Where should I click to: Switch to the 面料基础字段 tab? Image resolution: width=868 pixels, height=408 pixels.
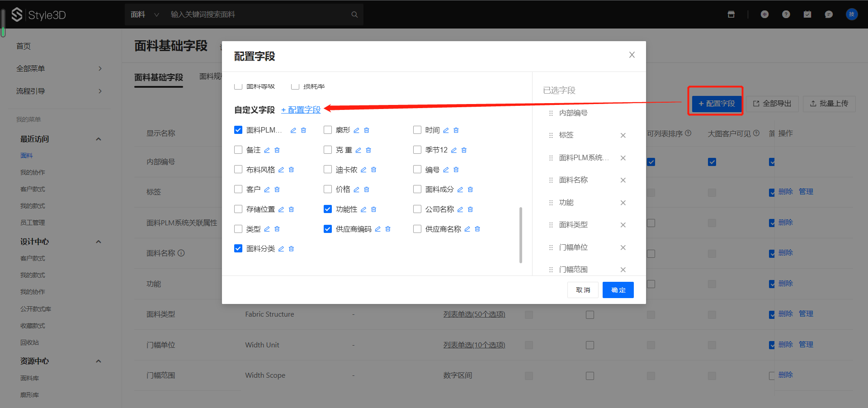point(159,77)
